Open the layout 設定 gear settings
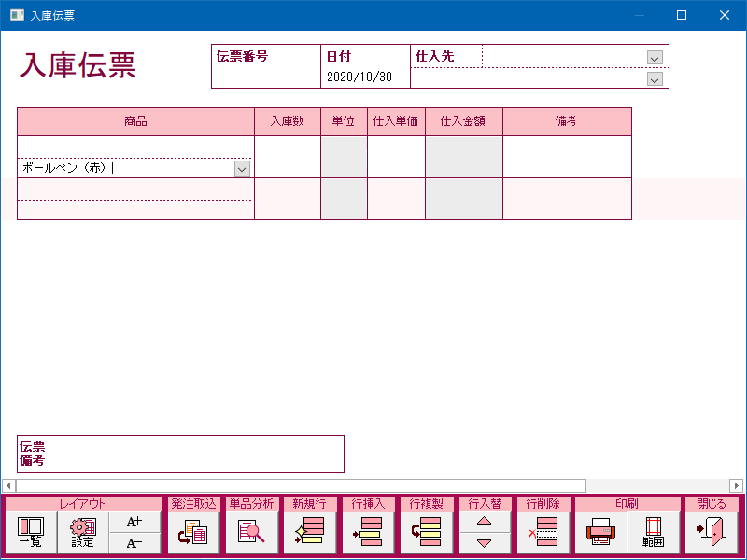The height and width of the screenshot is (560, 747). pyautogui.click(x=83, y=533)
